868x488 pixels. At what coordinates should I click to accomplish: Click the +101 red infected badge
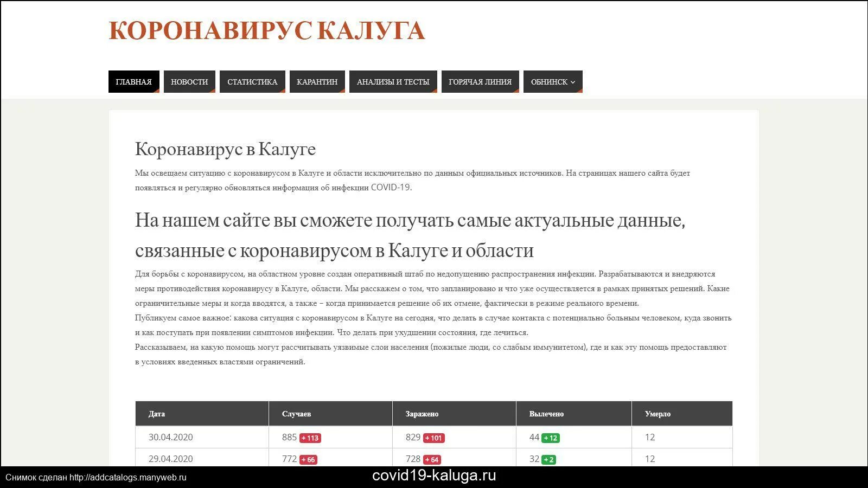pyautogui.click(x=434, y=438)
